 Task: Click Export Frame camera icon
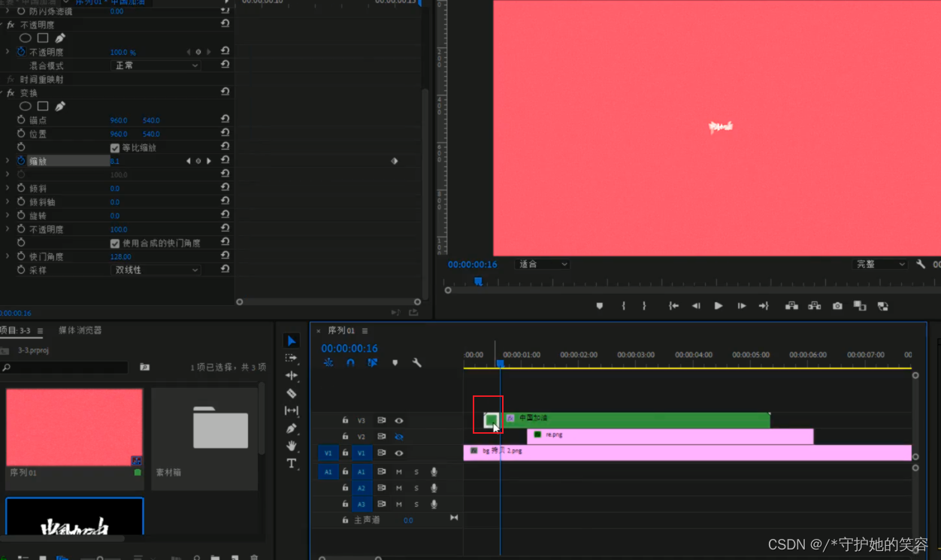(837, 306)
